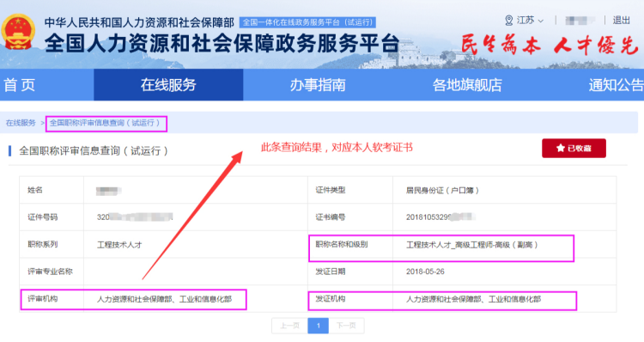Click the 下一页 pagination button

[x=346, y=326]
